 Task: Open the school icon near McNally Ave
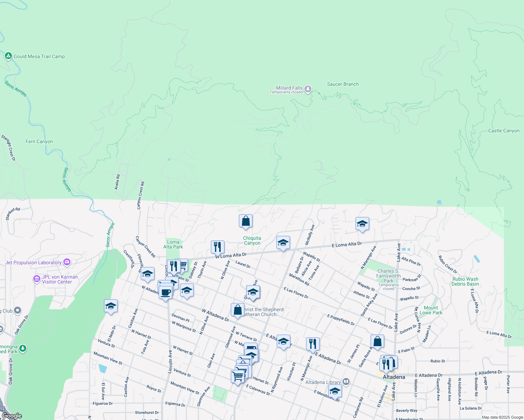coord(283,243)
